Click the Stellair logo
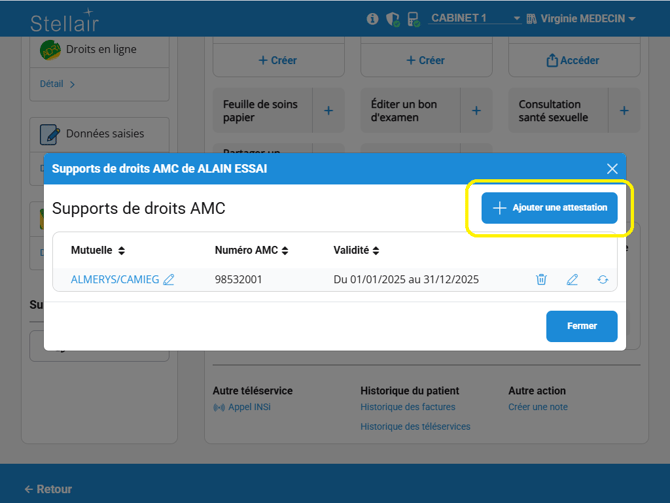 64,22
